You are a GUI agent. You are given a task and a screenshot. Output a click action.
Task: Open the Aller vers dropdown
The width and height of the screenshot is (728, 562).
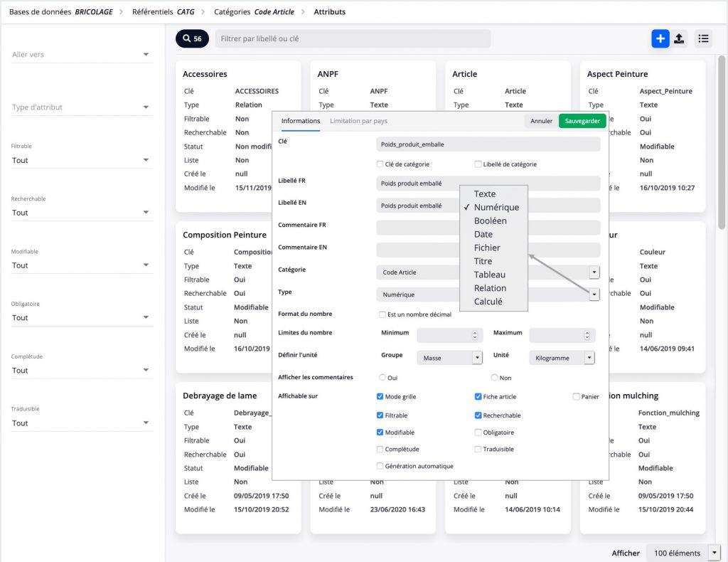point(82,54)
